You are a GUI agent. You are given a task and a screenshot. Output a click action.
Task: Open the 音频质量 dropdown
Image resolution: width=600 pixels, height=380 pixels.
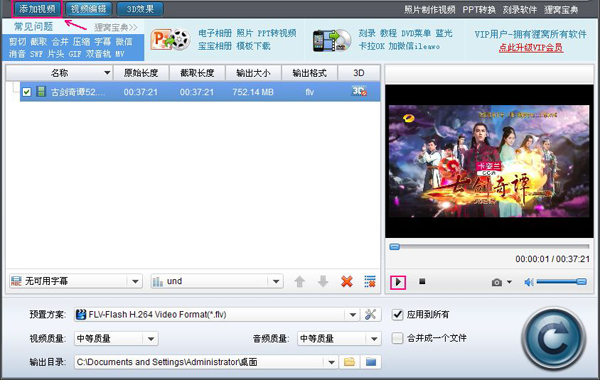[339, 339]
